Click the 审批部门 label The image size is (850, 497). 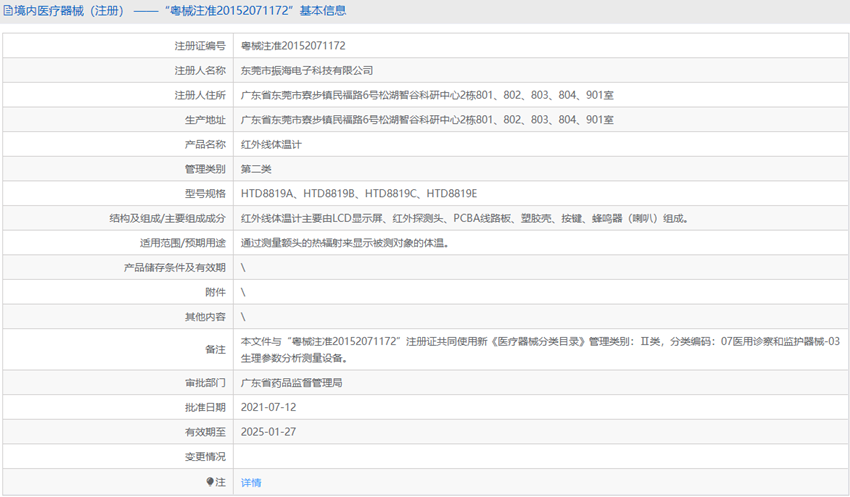tap(205, 383)
